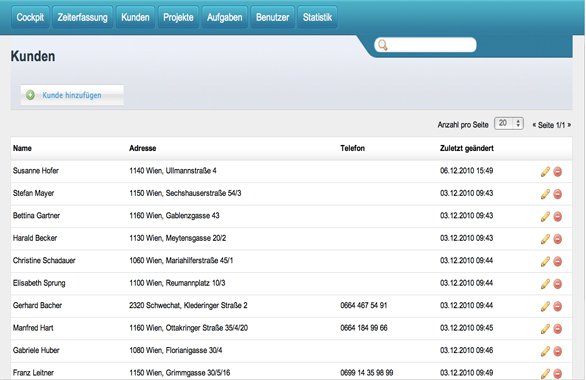This screenshot has width=586, height=380.
Task: Click phone number 0699 14 35 98 99
Action: (367, 373)
